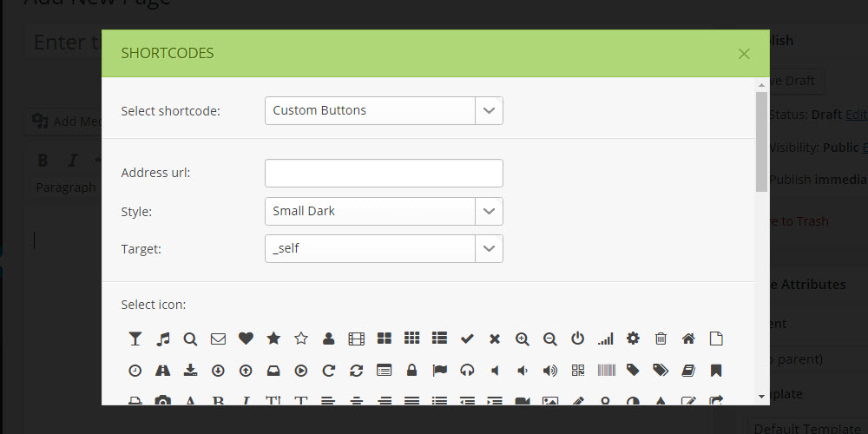Select the circled down arrow icon

pyautogui.click(x=218, y=371)
